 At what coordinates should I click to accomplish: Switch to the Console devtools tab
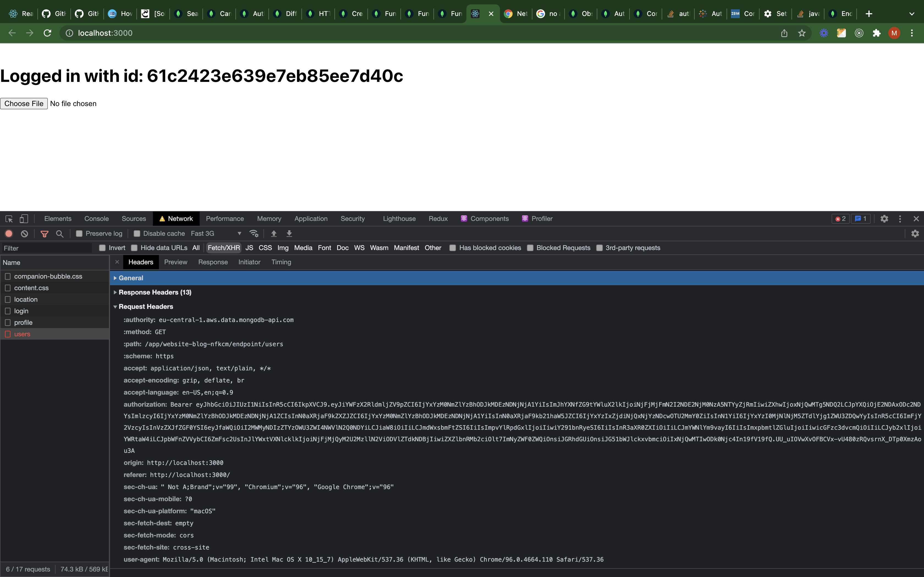tap(96, 219)
